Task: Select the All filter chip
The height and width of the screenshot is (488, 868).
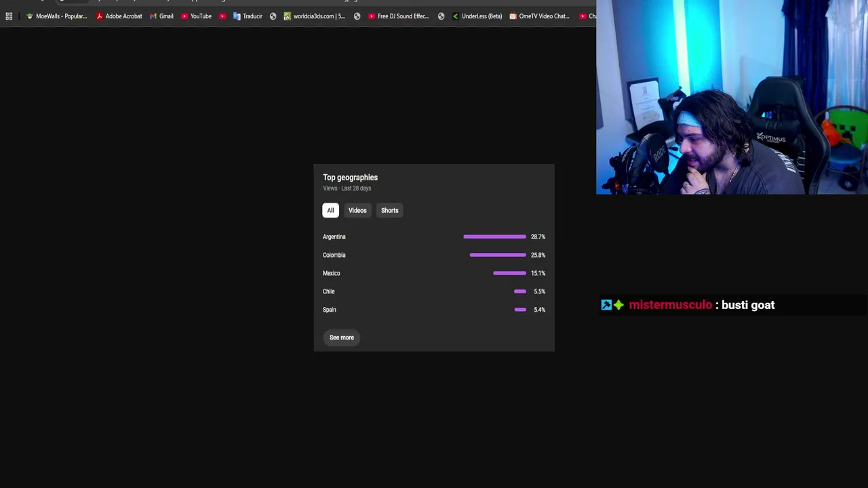Action: click(330, 210)
